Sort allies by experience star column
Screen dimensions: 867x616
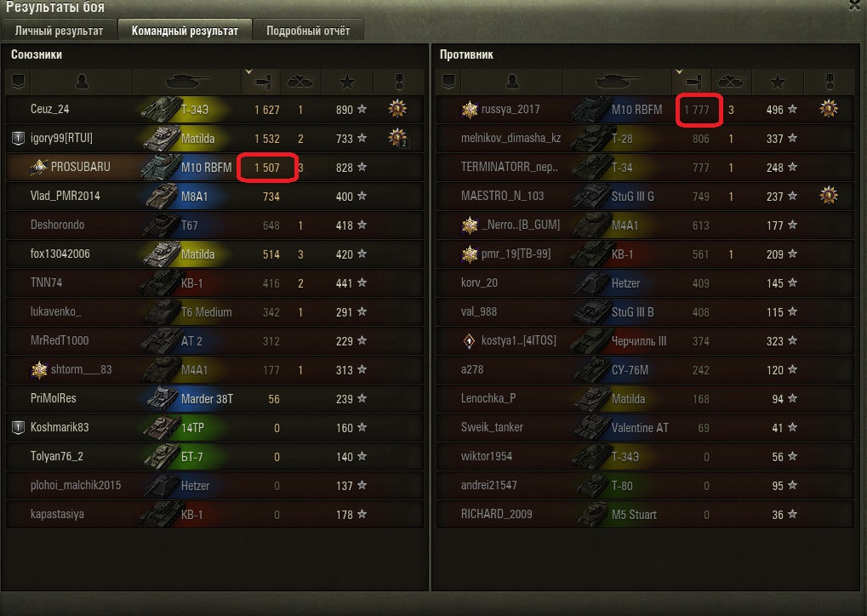[x=347, y=82]
